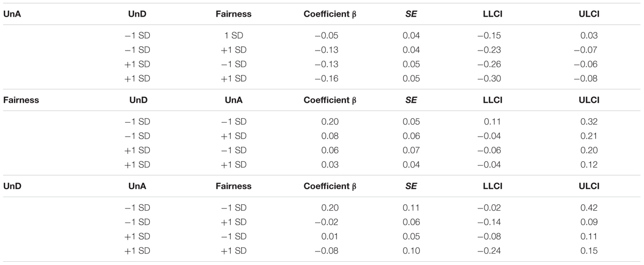This screenshot has width=644, height=265.
Task: Click the ULCI value 0.42
Action: pos(592,208)
